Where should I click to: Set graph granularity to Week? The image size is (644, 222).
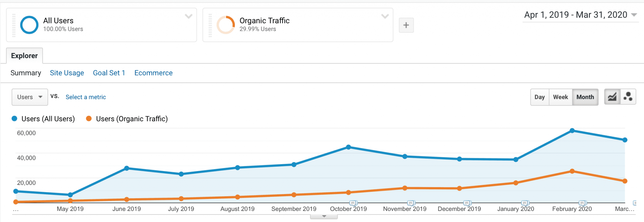tap(560, 97)
